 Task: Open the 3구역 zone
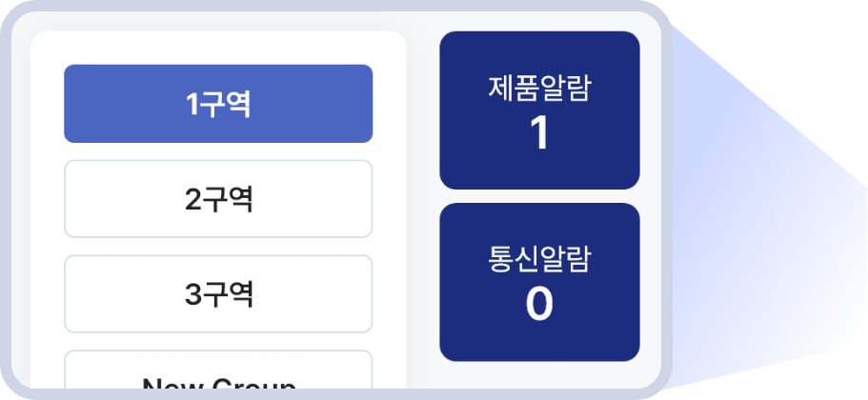(x=218, y=294)
